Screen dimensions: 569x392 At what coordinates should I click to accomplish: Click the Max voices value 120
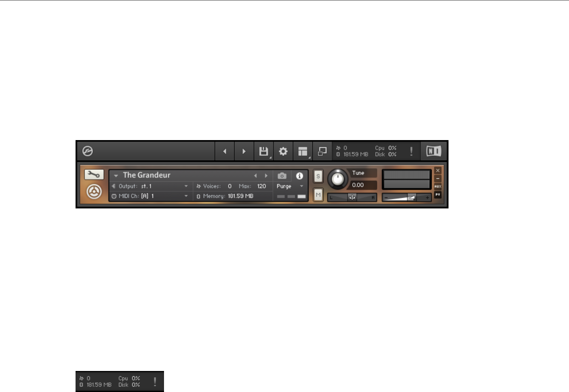(x=262, y=186)
